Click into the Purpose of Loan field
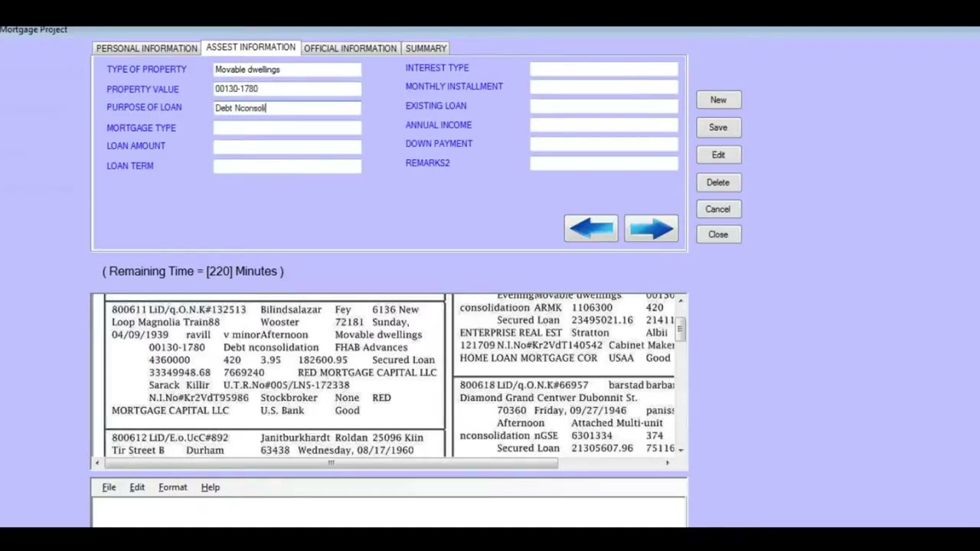The image size is (980, 551). 287,108
